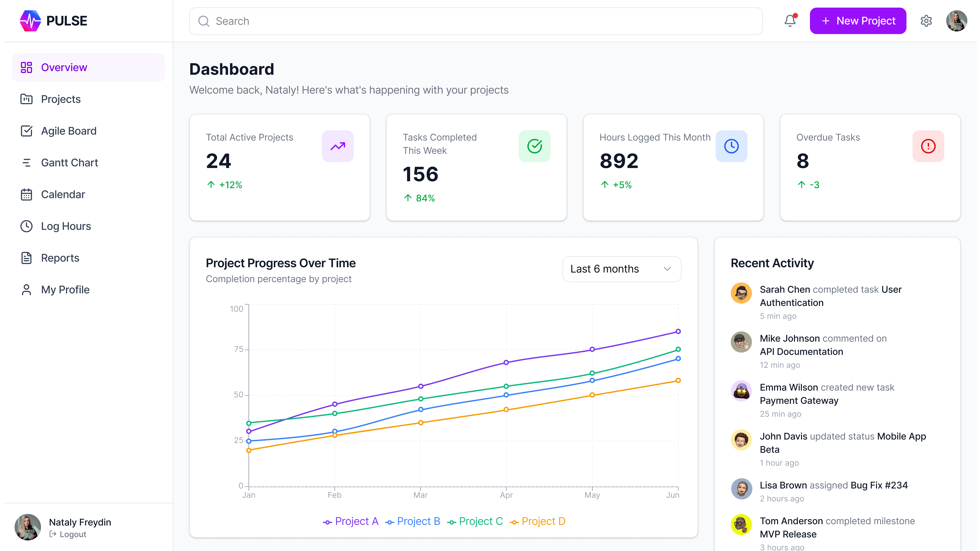Open settings gear icon

pyautogui.click(x=926, y=21)
